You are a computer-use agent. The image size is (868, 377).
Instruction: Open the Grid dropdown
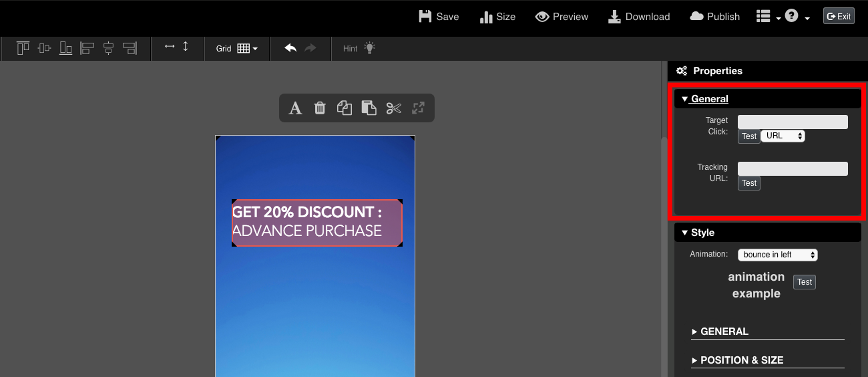click(x=237, y=48)
